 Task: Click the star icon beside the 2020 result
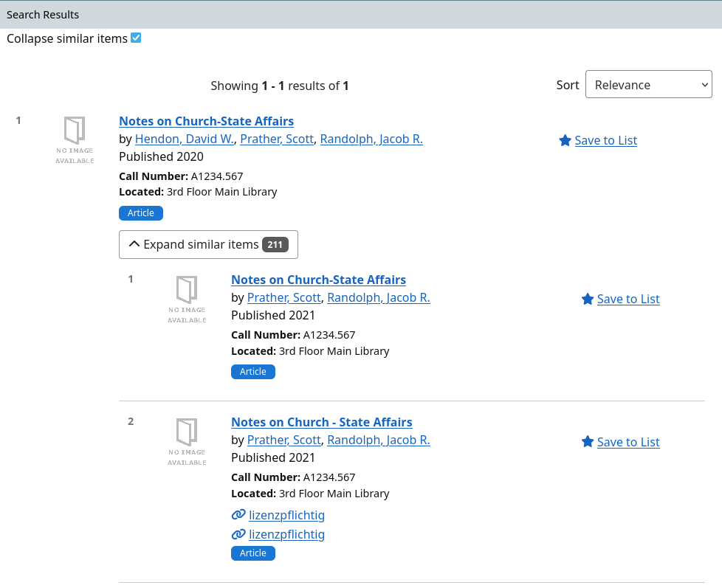point(565,140)
